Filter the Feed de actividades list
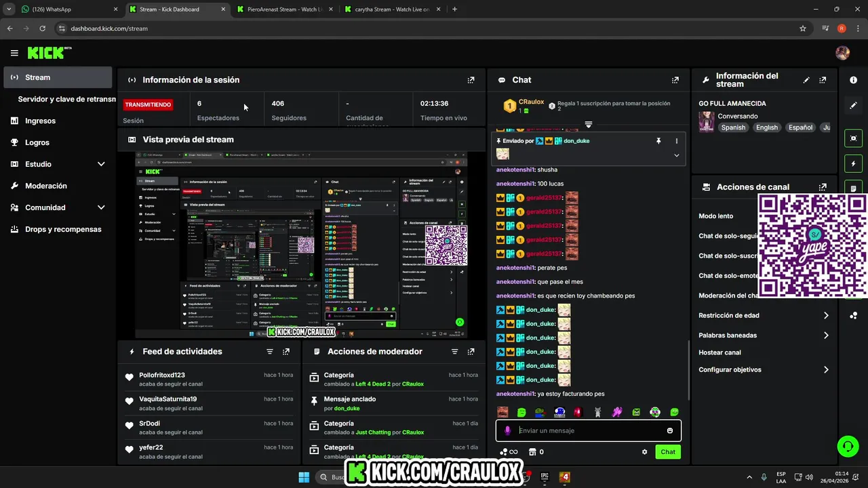The image size is (868, 488). coord(270,352)
